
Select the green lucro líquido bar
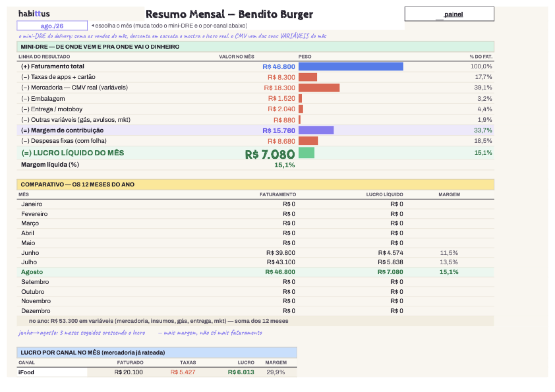306,153
